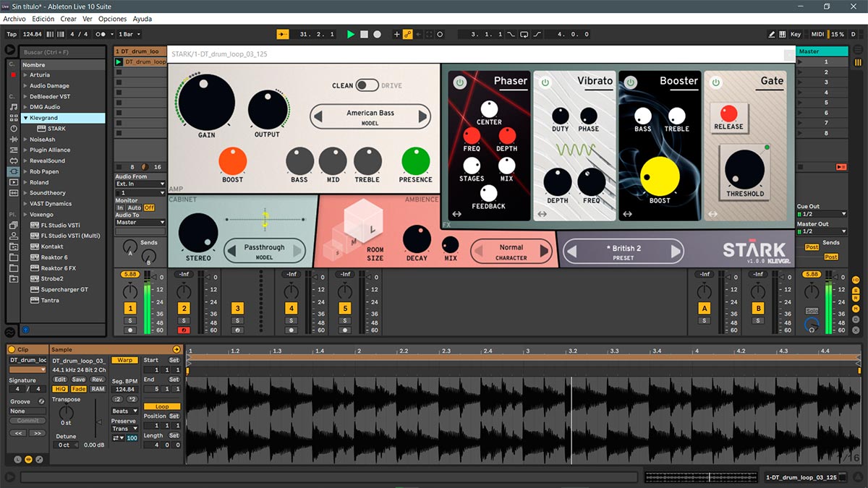Click the track 1 activator button
Viewport: 868px width, 488px height.
(130, 308)
